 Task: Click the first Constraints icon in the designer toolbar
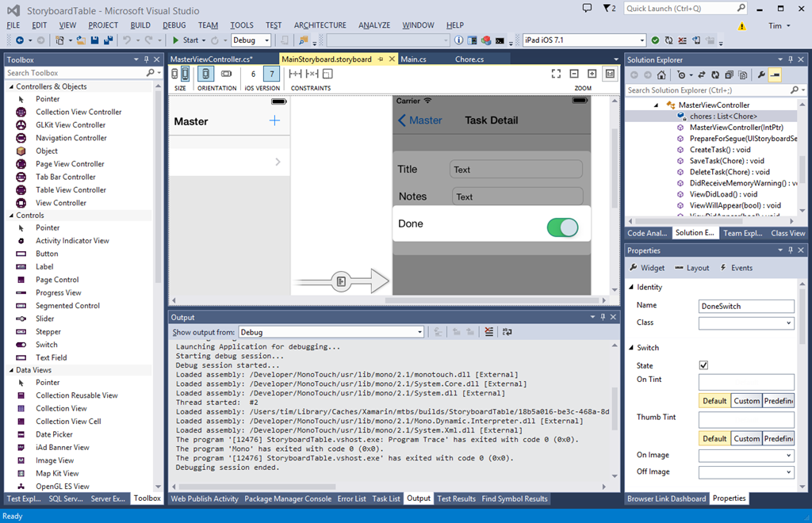[x=295, y=74]
